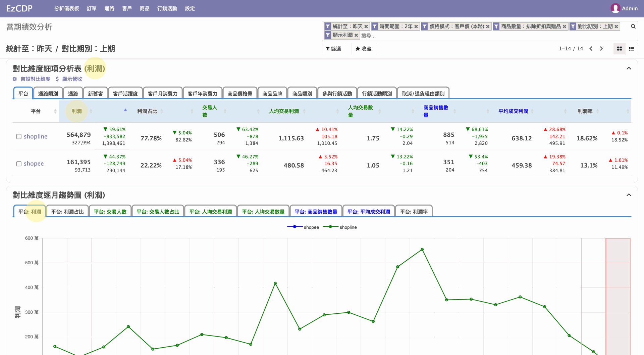Image resolution: width=644 pixels, height=355 pixels.
Task: Collapse the 對比維度逐月趨勢圖 panel
Action: [x=629, y=195]
